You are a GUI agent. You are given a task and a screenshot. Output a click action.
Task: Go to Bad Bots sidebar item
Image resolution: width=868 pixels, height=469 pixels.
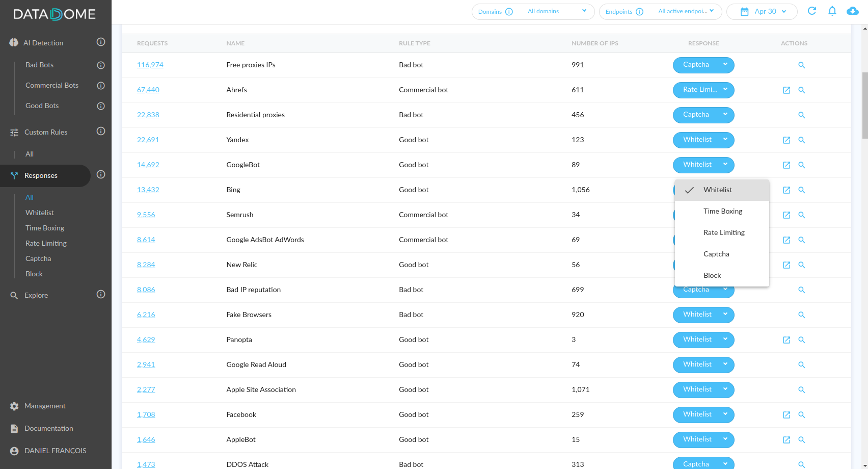(x=40, y=65)
